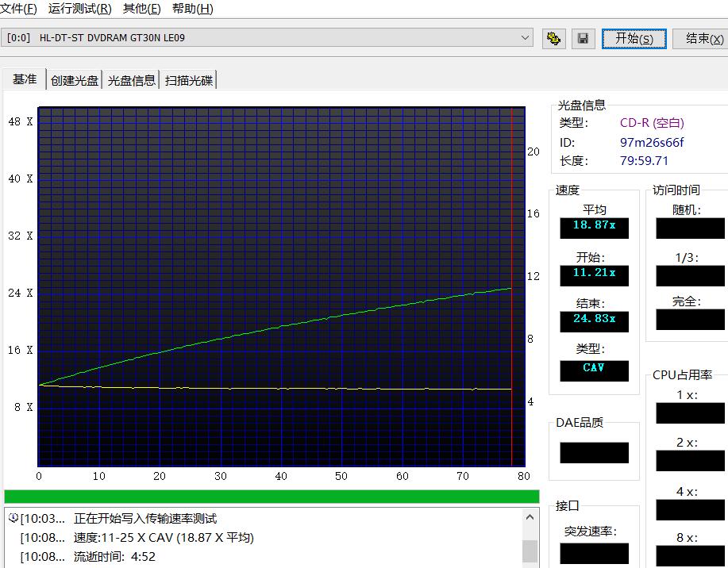The image size is (728, 568).
Task: Select the 10:03 log entry line
Action: tap(159, 518)
